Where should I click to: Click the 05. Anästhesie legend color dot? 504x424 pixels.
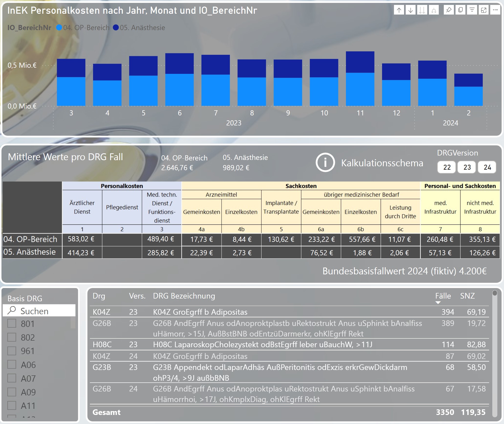(x=116, y=28)
